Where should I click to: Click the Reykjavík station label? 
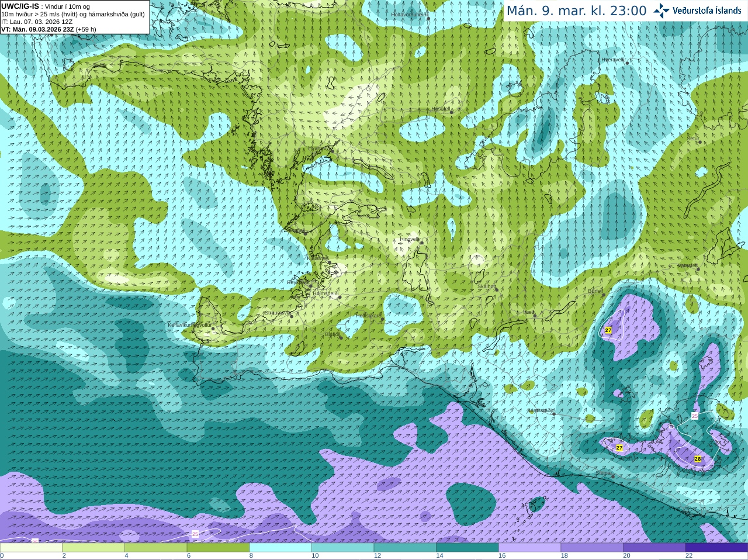click(x=297, y=282)
